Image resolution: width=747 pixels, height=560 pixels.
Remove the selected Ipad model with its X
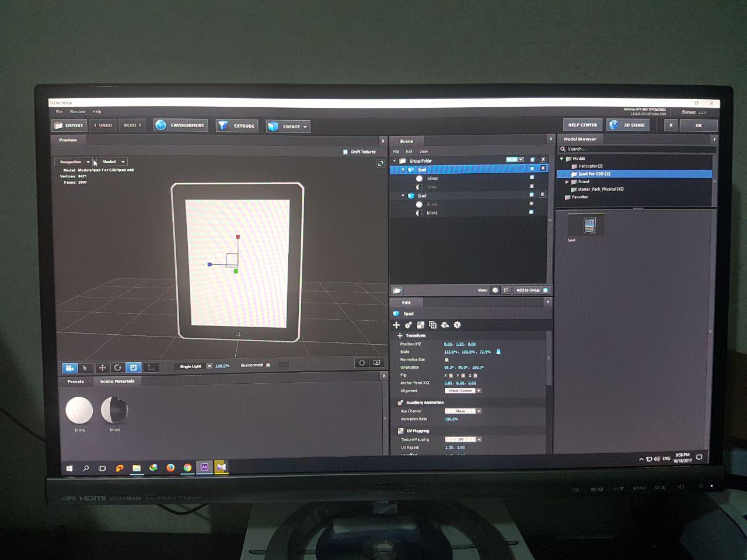(x=543, y=169)
